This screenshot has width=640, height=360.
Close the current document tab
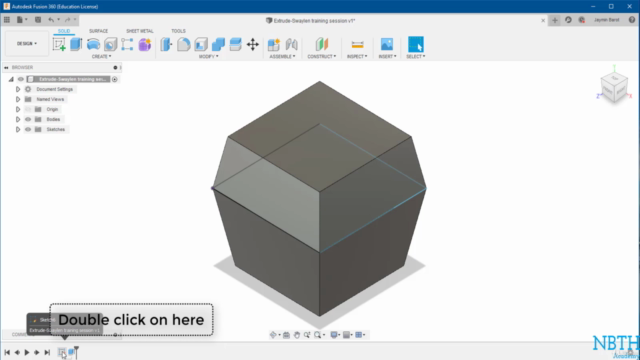(x=543, y=20)
